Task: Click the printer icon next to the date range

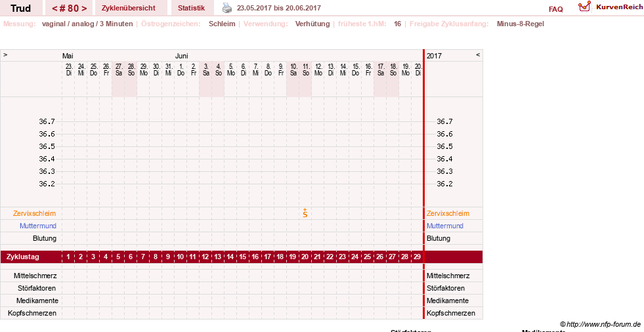Action: (x=226, y=7)
